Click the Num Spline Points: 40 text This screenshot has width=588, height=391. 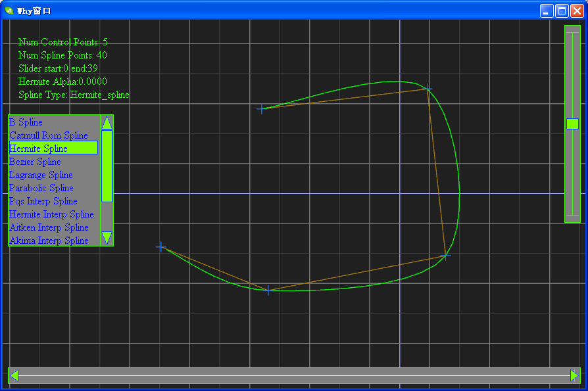tap(62, 55)
